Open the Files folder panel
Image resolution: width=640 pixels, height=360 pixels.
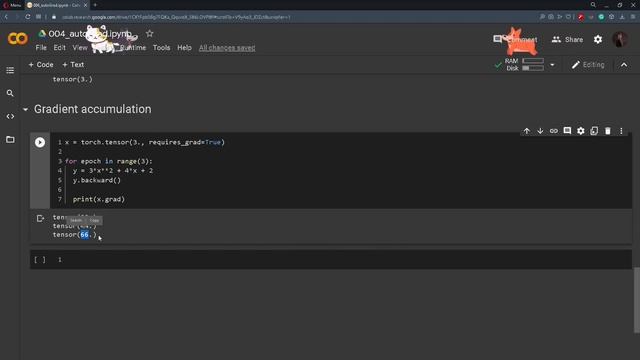[10, 139]
